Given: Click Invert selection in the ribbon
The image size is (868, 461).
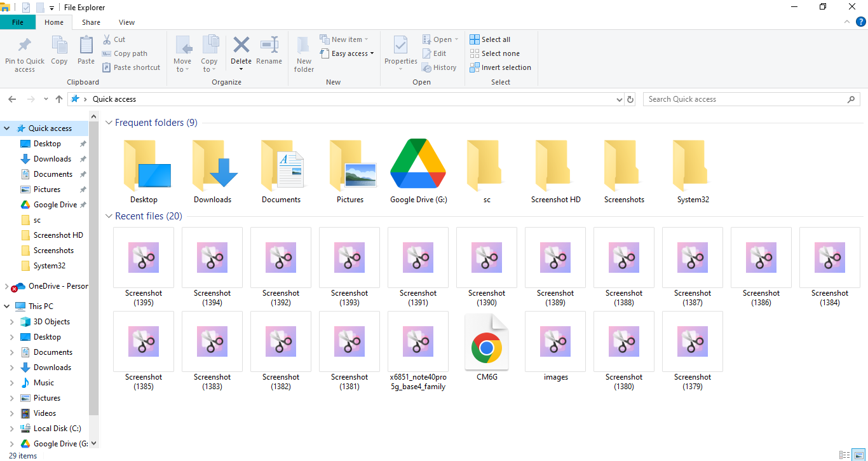Looking at the screenshot, I should click(500, 67).
